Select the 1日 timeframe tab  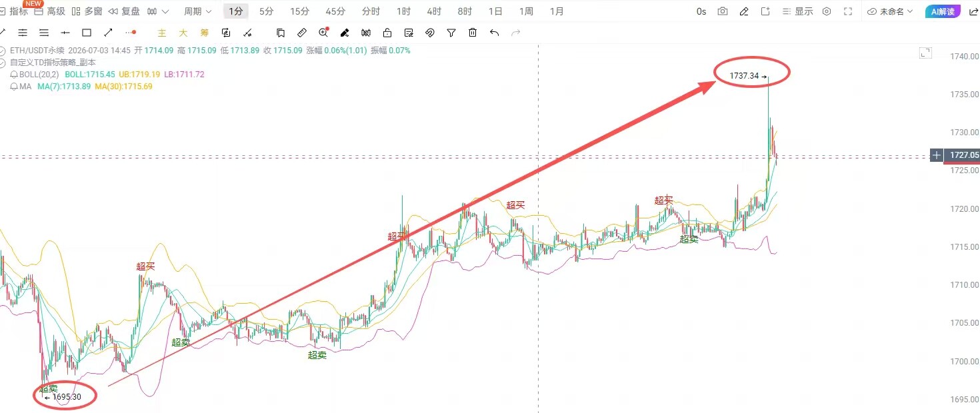point(495,11)
